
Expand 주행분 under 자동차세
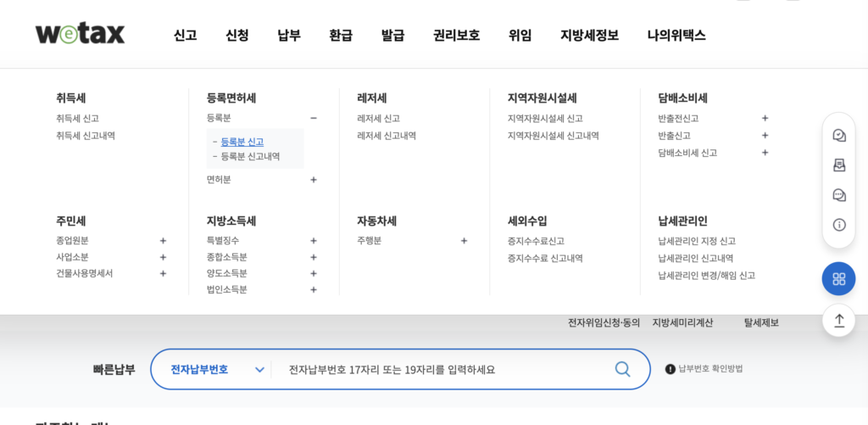[464, 240]
